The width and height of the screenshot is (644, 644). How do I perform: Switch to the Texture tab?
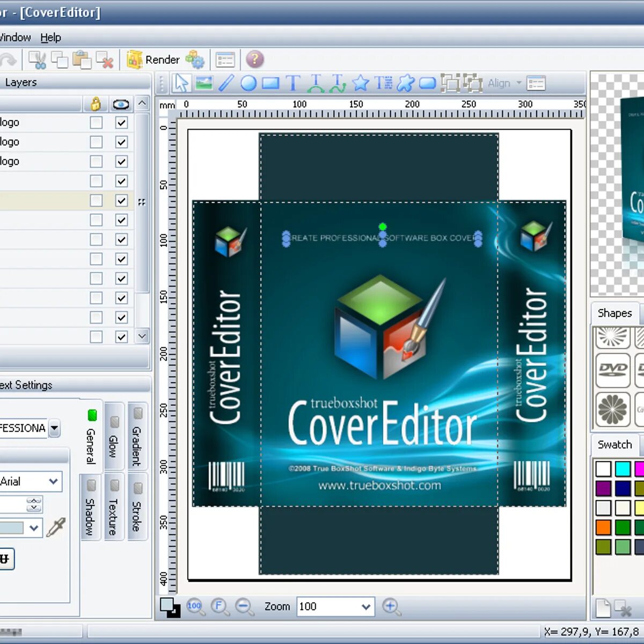114,507
